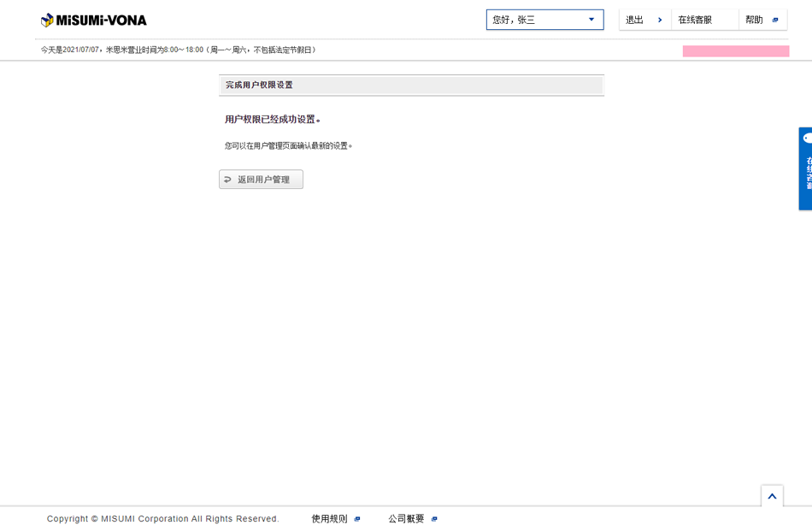812x531 pixels.
Task: Open 在线客服 in the top bar
Action: pos(696,20)
